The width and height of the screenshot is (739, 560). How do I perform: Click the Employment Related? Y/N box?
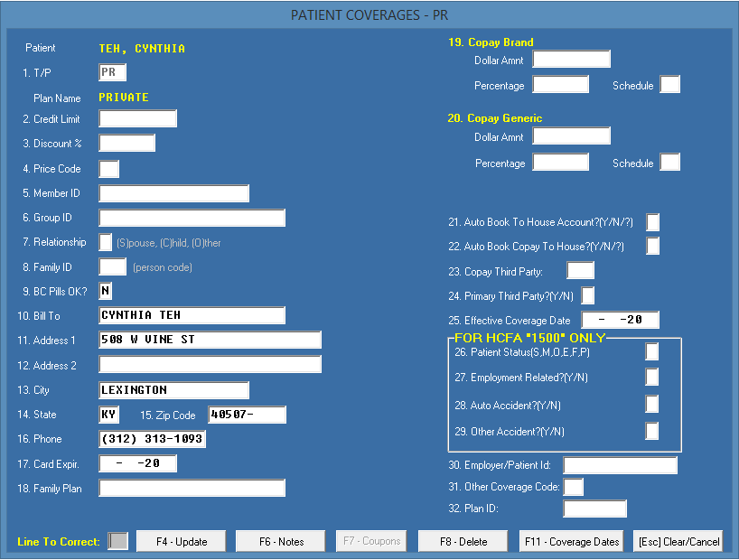(651, 378)
